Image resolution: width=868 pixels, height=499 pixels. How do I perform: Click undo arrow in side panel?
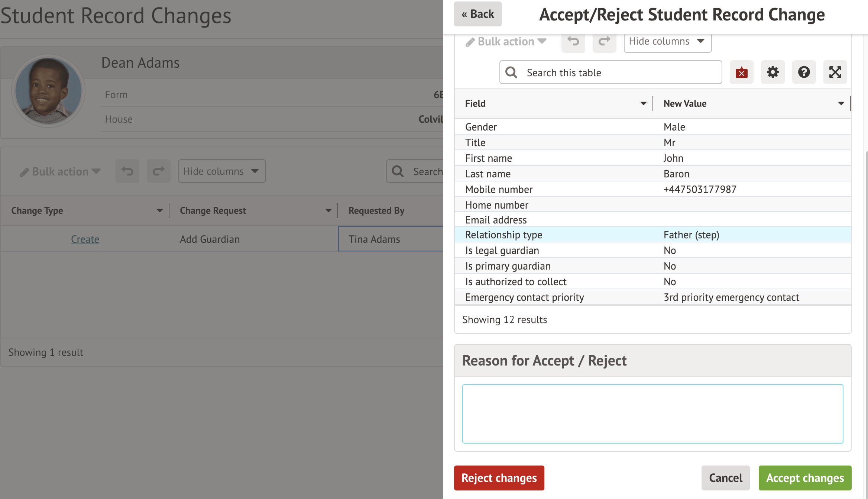point(573,41)
